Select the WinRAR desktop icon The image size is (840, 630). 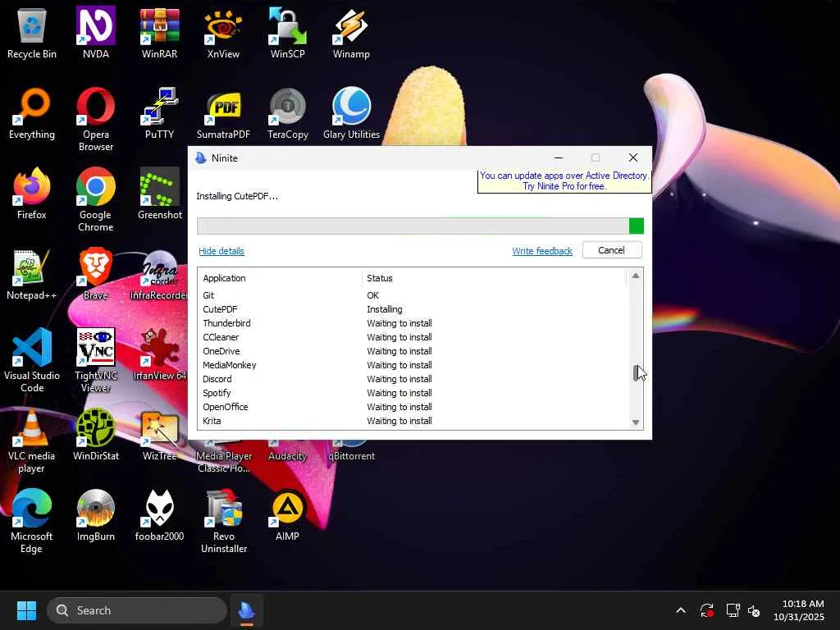click(x=159, y=33)
